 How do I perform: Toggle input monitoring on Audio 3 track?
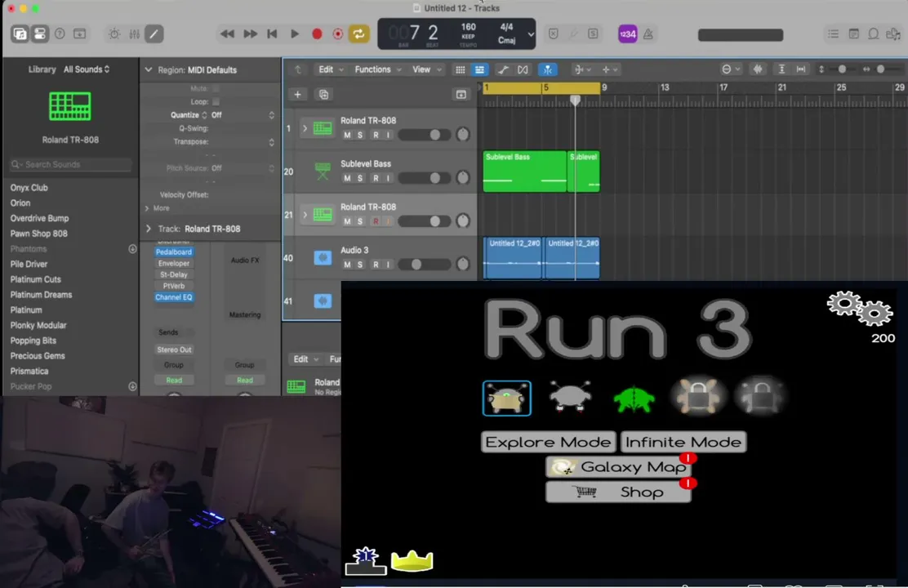point(388,264)
